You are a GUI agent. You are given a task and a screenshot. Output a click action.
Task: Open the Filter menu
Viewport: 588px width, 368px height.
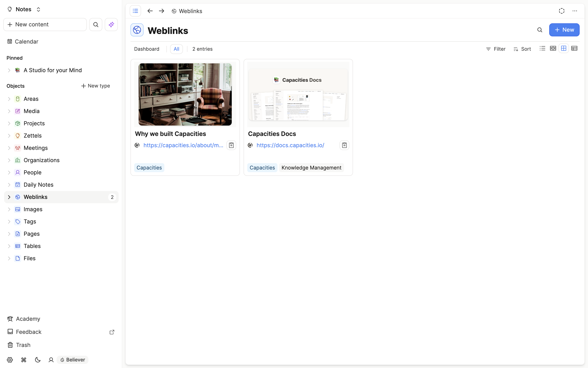(x=496, y=49)
